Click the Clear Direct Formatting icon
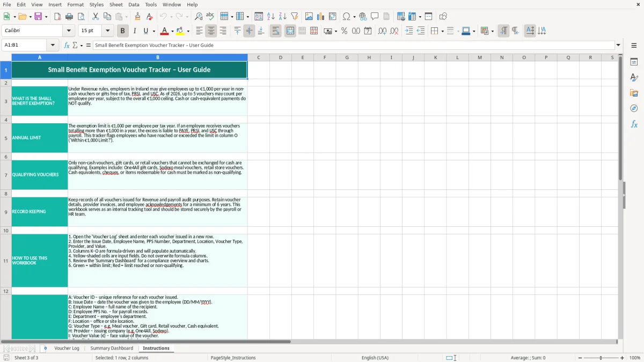Viewport: 644px width, 362px height. point(149,17)
